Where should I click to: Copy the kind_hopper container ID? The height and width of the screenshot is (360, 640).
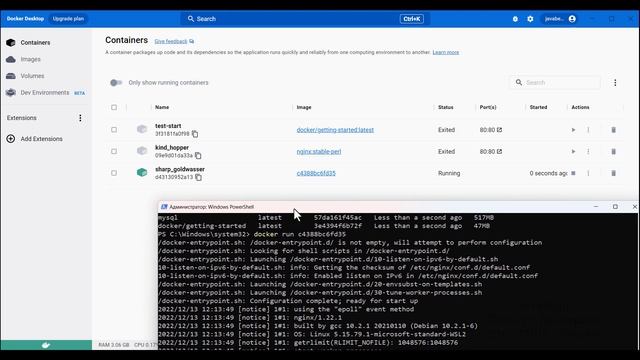coord(198,156)
